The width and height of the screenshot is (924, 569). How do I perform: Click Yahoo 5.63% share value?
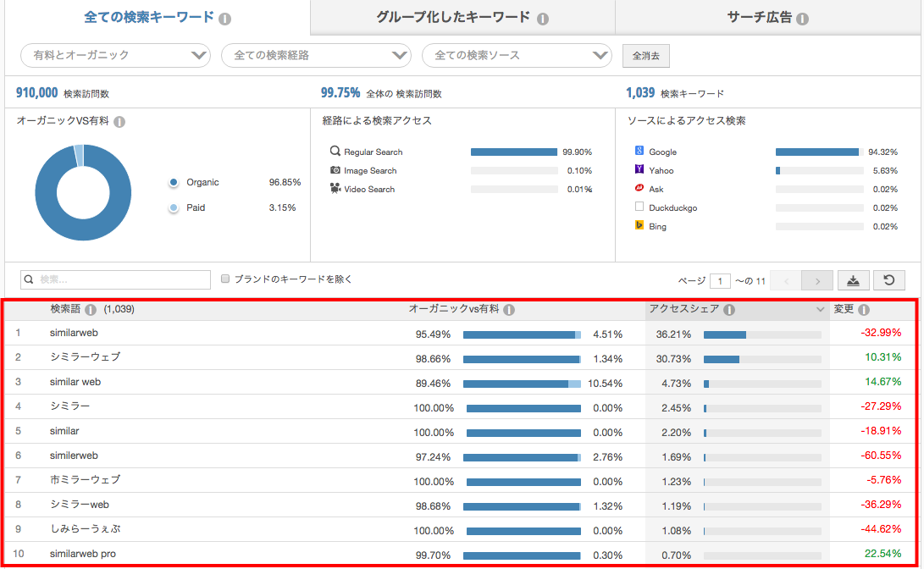885,171
